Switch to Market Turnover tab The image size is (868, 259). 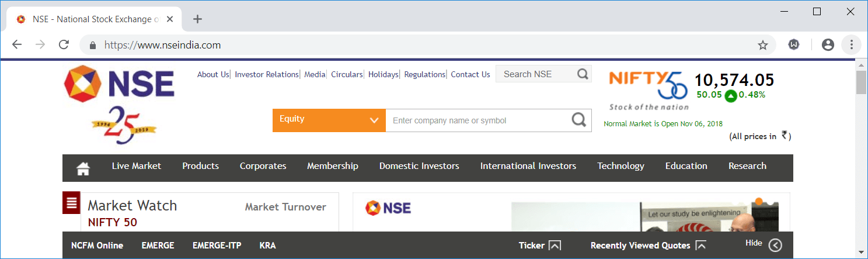[285, 207]
